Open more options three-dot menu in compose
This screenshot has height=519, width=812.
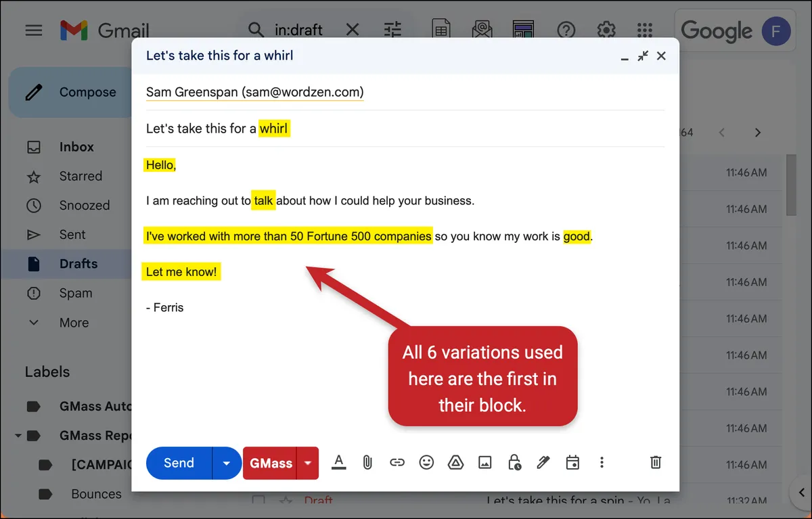(x=602, y=463)
